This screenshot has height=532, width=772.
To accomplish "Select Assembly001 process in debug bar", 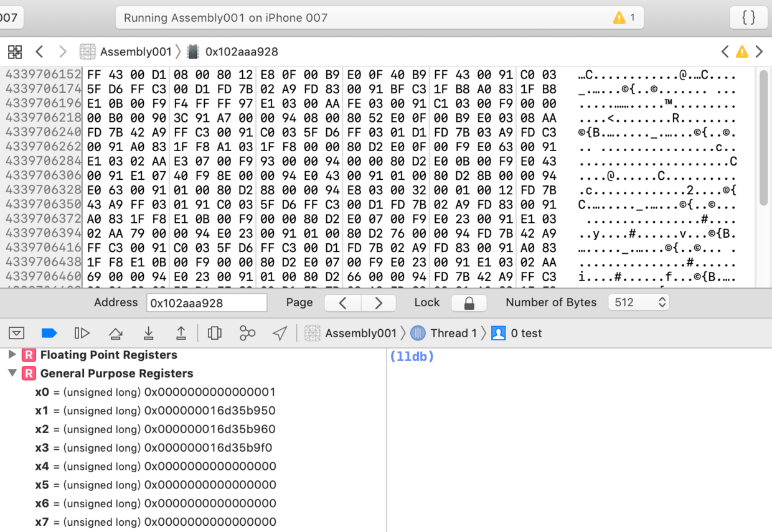I will pyautogui.click(x=351, y=334).
